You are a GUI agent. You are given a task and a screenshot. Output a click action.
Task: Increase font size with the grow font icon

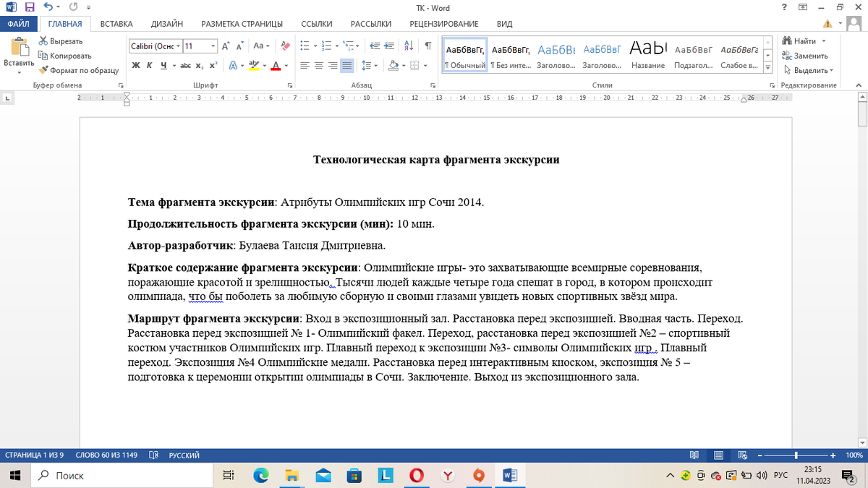[x=226, y=46]
